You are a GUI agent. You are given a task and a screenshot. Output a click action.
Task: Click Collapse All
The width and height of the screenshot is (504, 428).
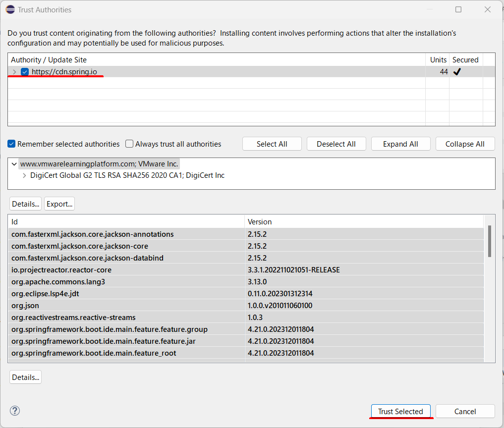465,144
